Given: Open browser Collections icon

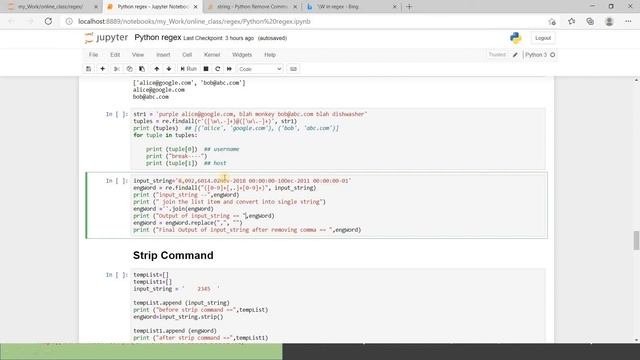Looking at the screenshot, I should (590, 22).
